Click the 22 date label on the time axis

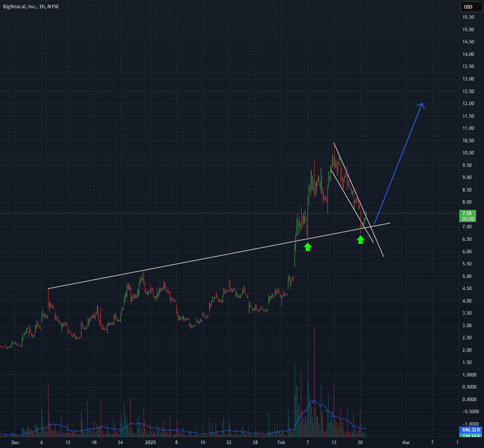[229, 443]
